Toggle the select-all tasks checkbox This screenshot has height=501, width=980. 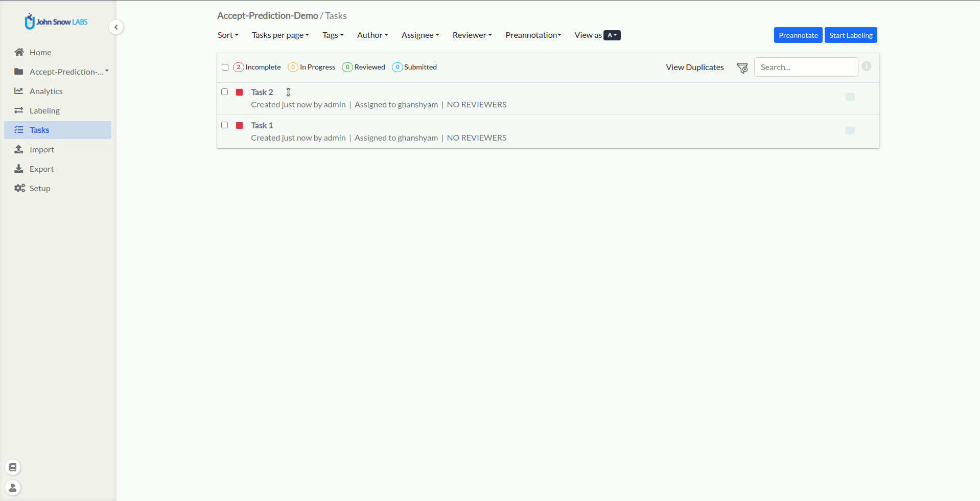[x=225, y=67]
